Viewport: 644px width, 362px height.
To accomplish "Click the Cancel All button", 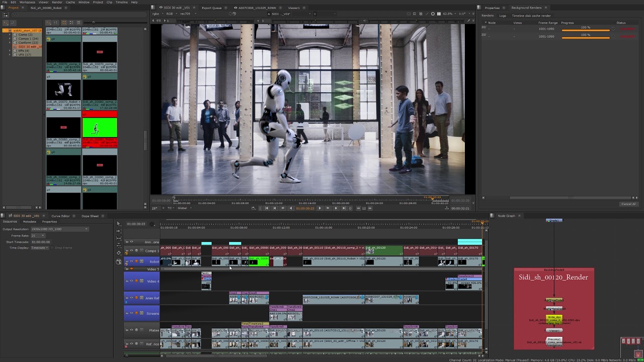I will pos(628,204).
